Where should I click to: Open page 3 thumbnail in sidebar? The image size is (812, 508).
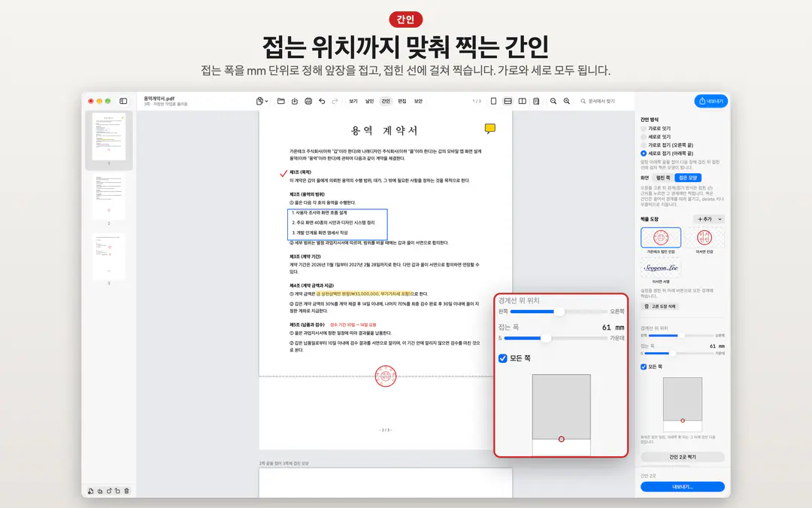tap(109, 257)
